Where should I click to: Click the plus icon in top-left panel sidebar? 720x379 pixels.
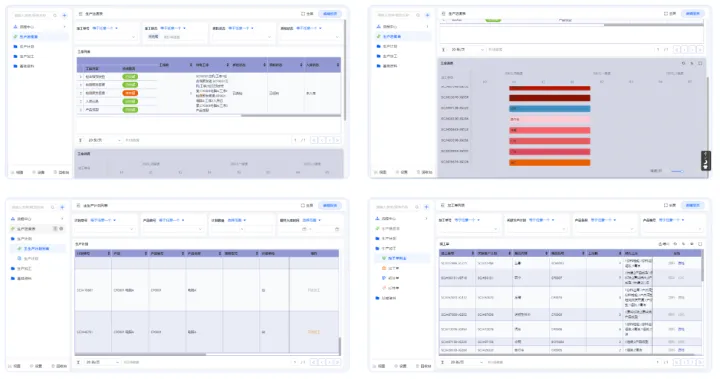pos(64,15)
